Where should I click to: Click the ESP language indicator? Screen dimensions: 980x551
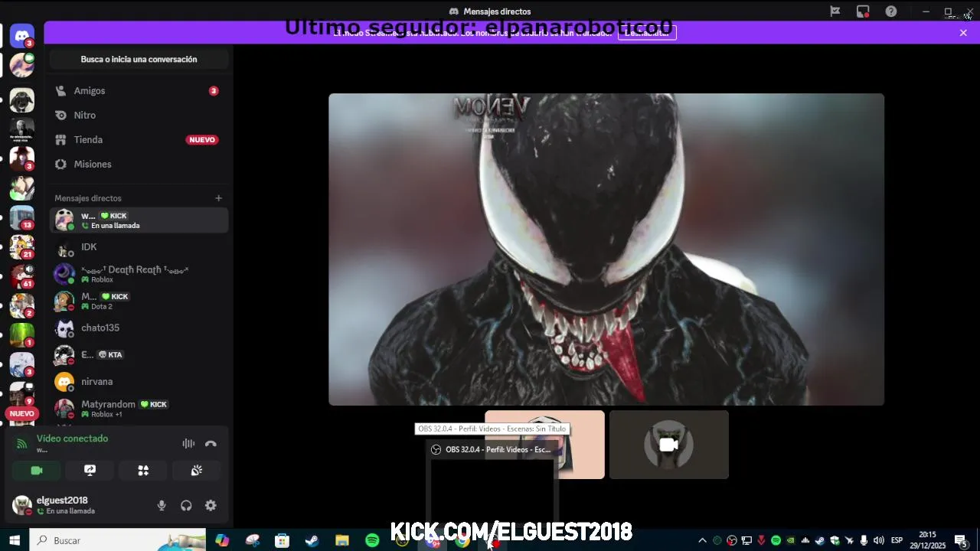[896, 540]
